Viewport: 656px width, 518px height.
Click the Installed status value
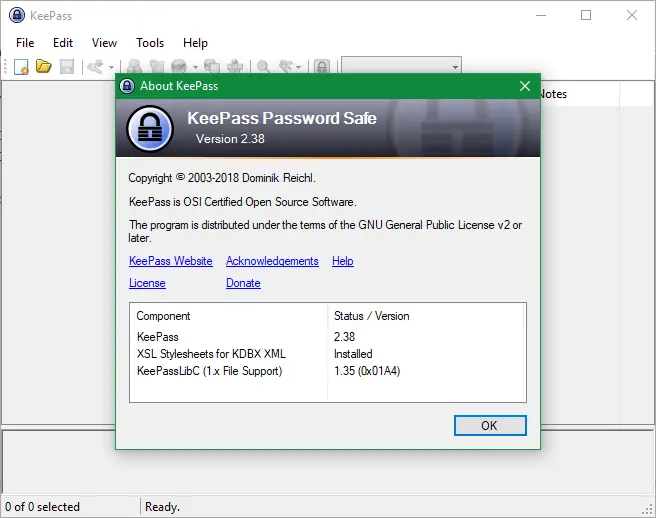[x=353, y=354]
